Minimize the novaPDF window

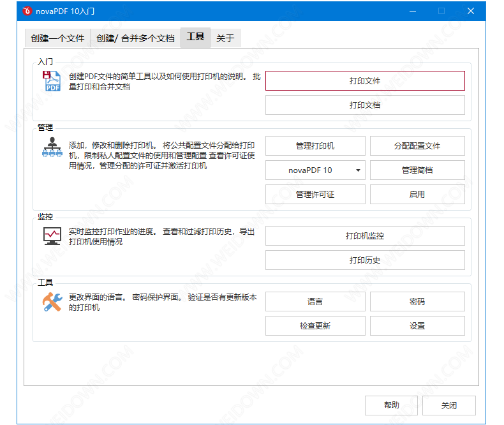pyautogui.click(x=413, y=11)
